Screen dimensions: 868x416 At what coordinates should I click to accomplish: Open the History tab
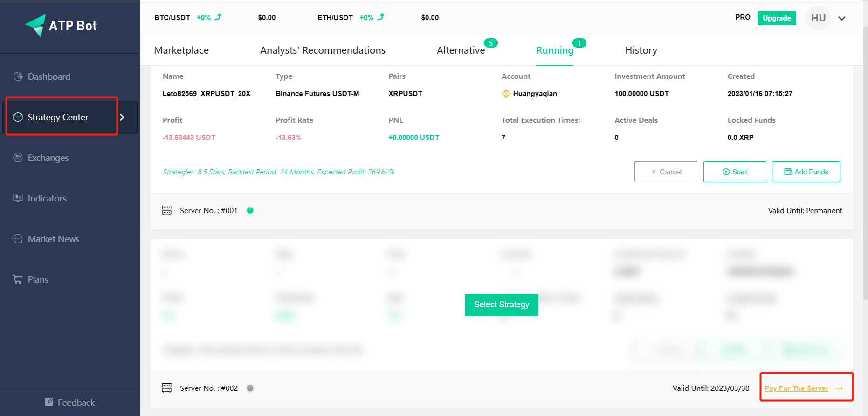click(641, 50)
